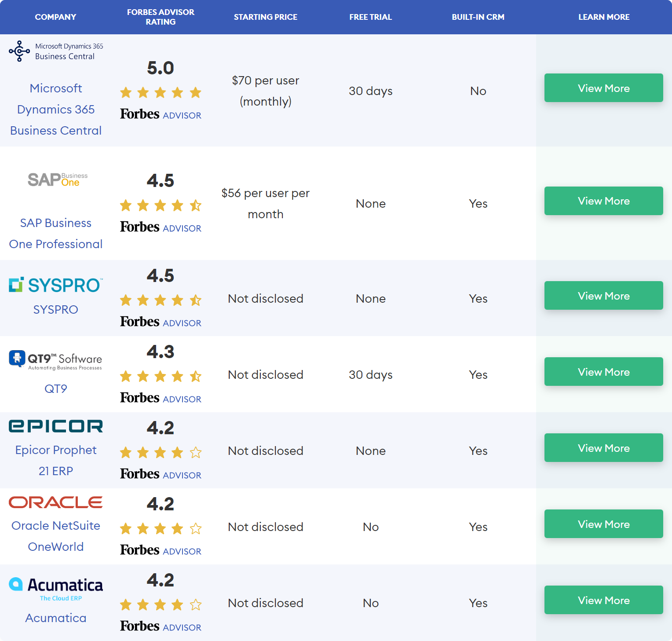Viewport: 672px width, 641px height.
Task: Click Forbes Advisor badge in SAP row
Action: point(161,227)
